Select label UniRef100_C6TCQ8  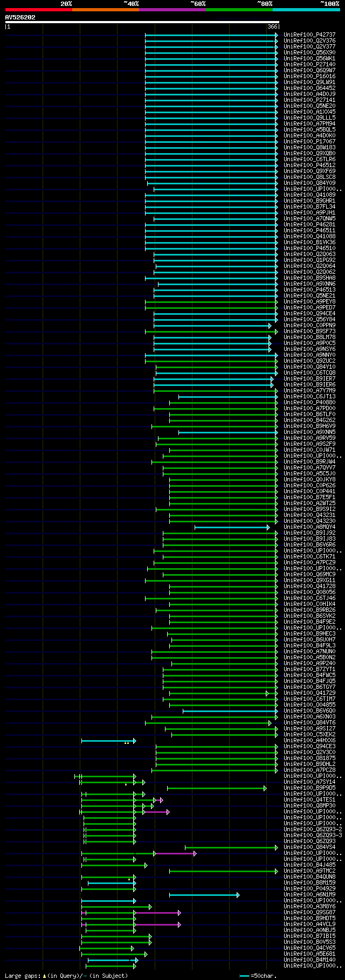point(309,373)
